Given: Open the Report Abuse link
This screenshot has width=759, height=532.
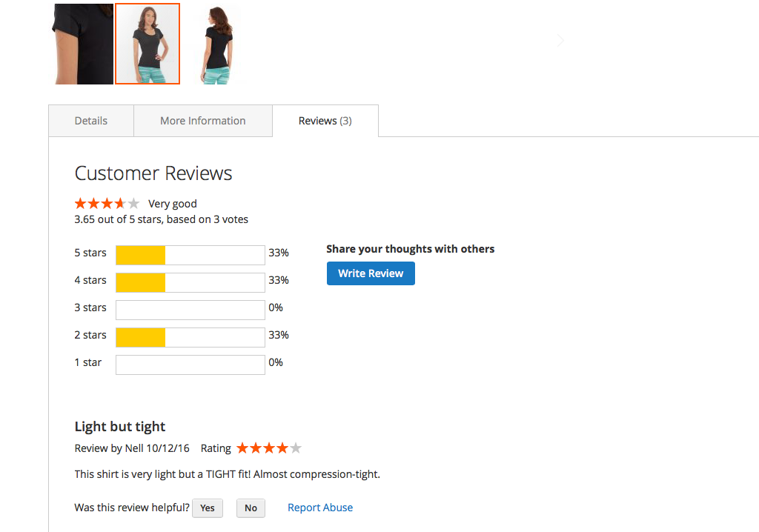Looking at the screenshot, I should pos(320,508).
